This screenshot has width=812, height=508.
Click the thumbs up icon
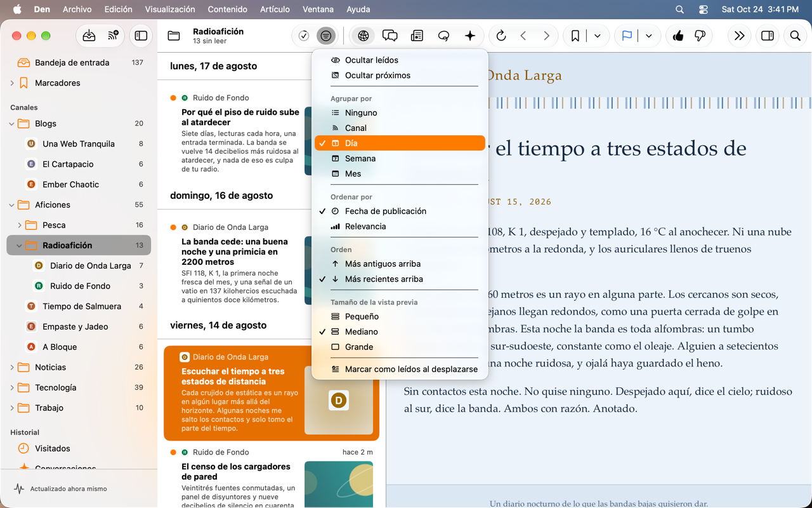678,36
